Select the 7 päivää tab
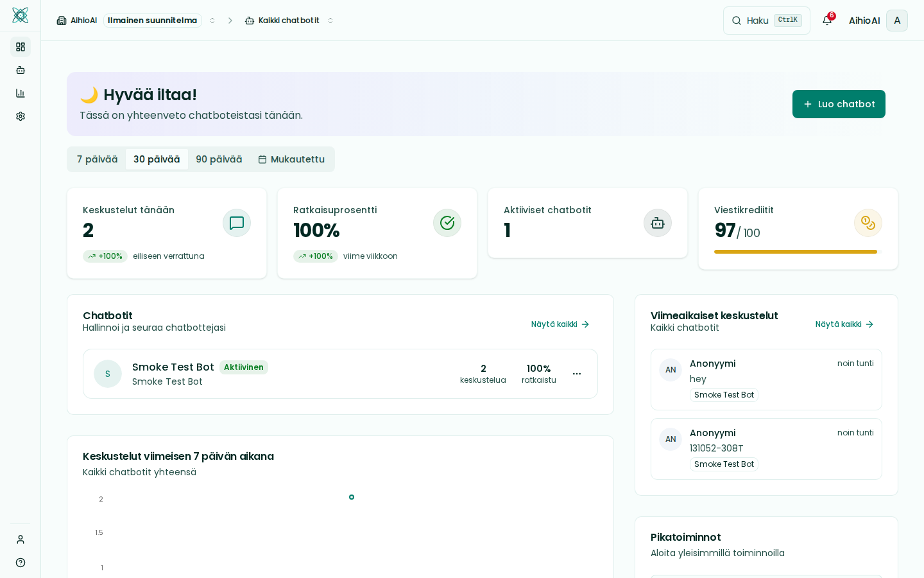924x578 pixels. click(x=97, y=159)
